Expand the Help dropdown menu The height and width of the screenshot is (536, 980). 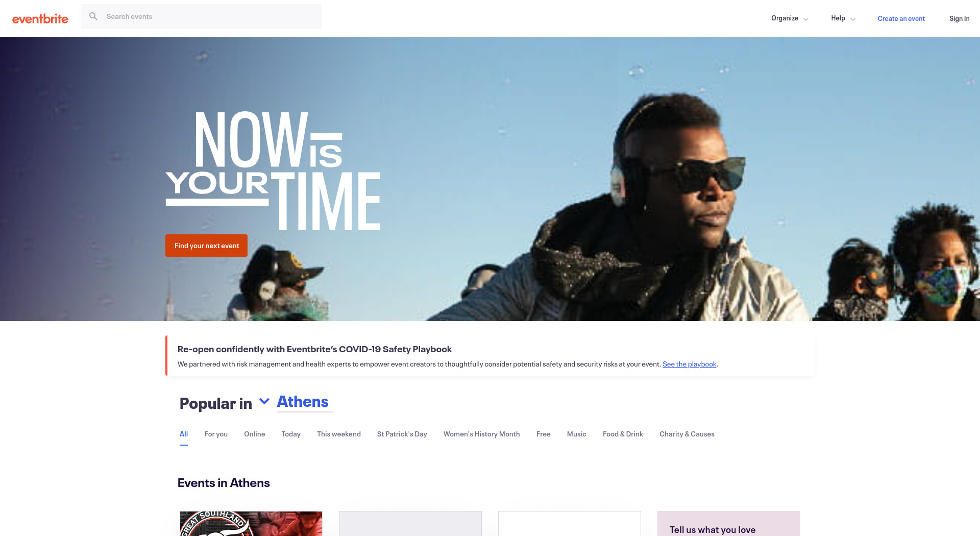(843, 18)
